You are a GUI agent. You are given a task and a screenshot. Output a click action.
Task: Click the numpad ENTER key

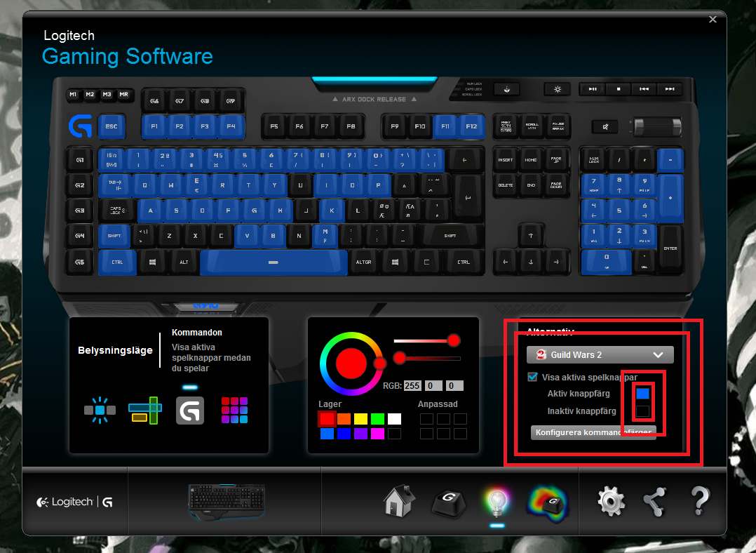point(670,248)
